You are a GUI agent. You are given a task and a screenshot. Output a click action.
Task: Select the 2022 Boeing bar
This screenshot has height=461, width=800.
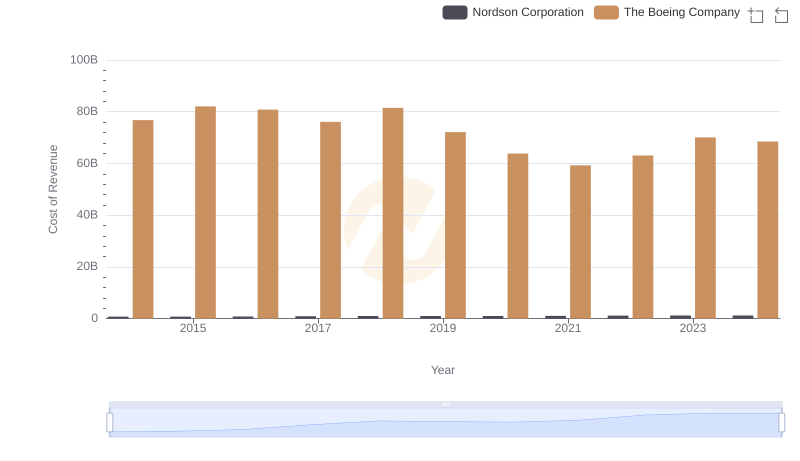(643, 237)
